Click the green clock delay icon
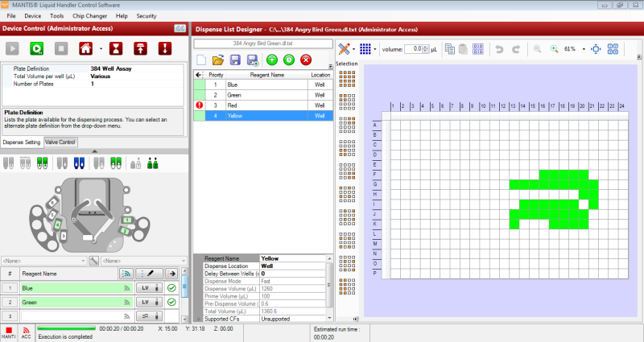This screenshot has width=644, height=342. (x=289, y=60)
